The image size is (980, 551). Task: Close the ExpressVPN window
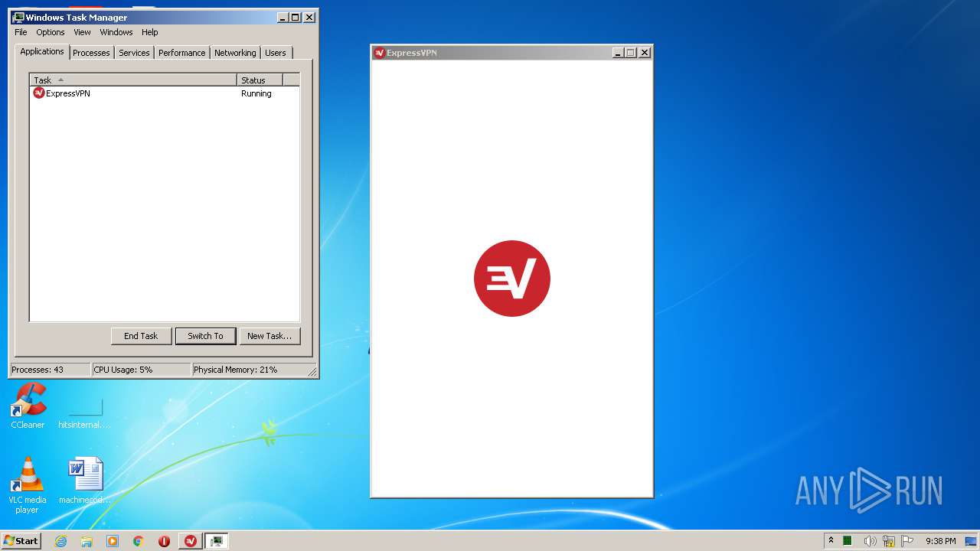(x=645, y=53)
